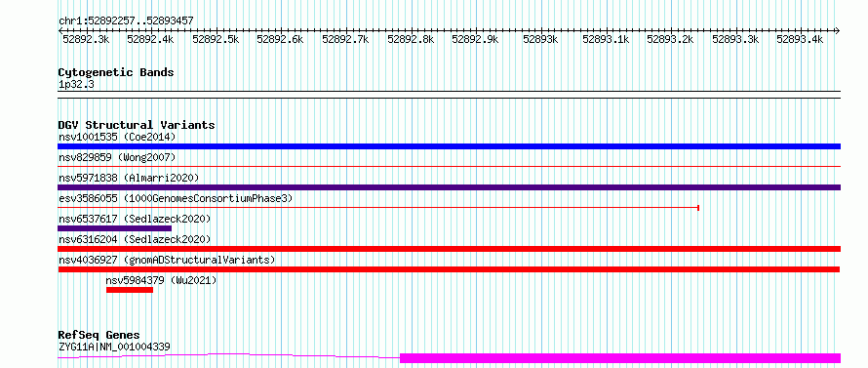Click the short red nsv5984379 variant bar
Image resolution: width=868 pixels, height=368 pixels.
point(130,290)
